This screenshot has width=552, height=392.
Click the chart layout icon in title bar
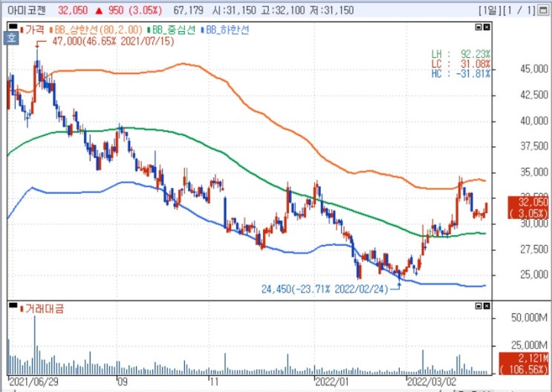coord(542,10)
